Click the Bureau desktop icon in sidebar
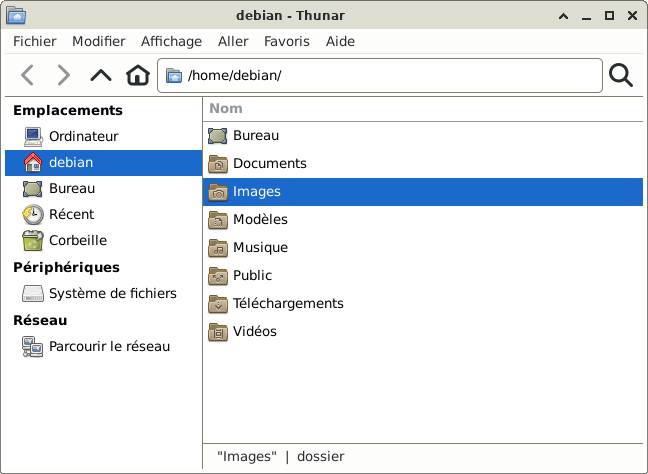Viewport: 648px width, 474px height. [33, 188]
